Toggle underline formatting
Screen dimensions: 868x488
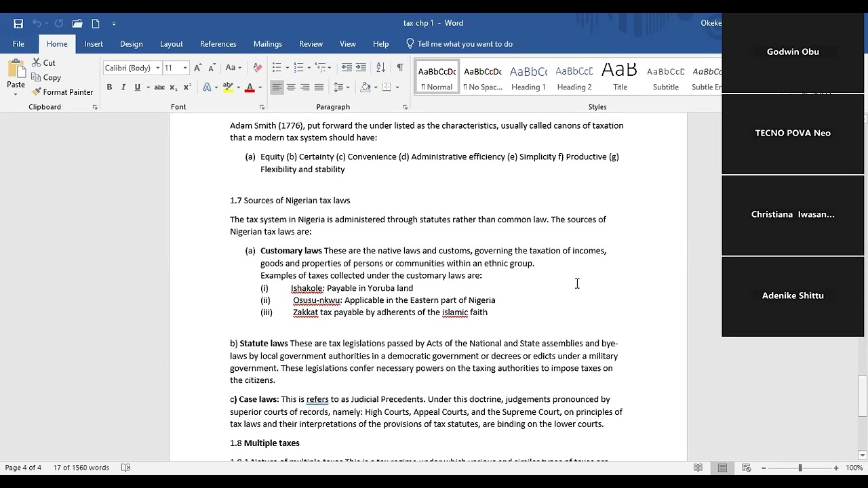pyautogui.click(x=138, y=87)
